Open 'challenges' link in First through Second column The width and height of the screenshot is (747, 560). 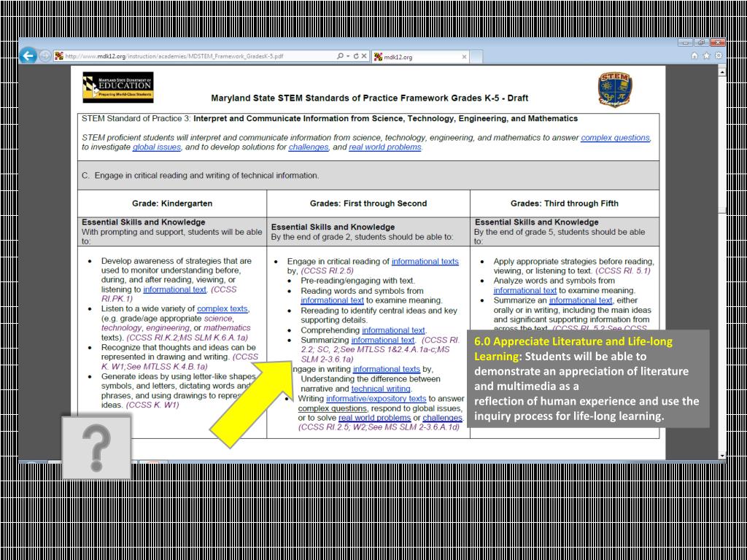(x=443, y=418)
